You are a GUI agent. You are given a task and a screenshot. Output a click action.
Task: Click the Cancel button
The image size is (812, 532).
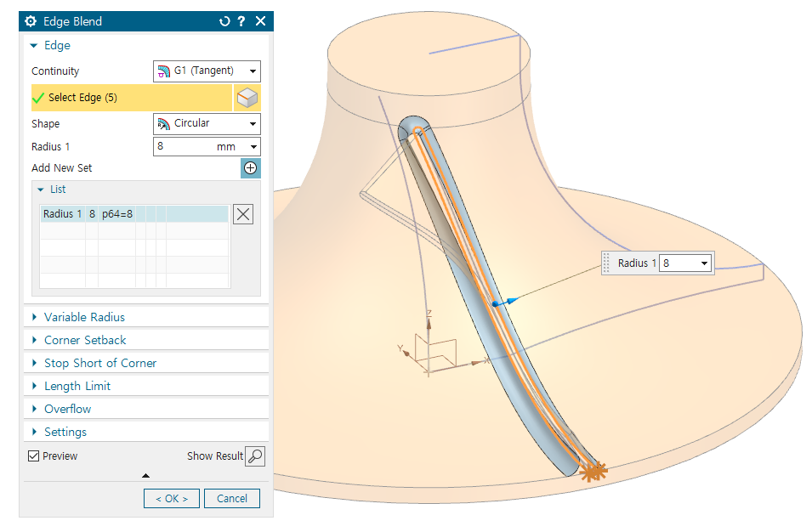tap(232, 499)
